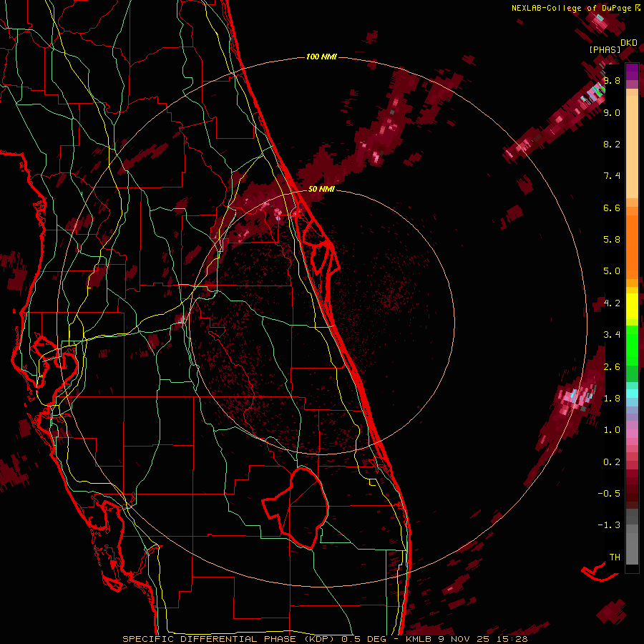Click the 3.4 scale value

pyautogui.click(x=612, y=335)
